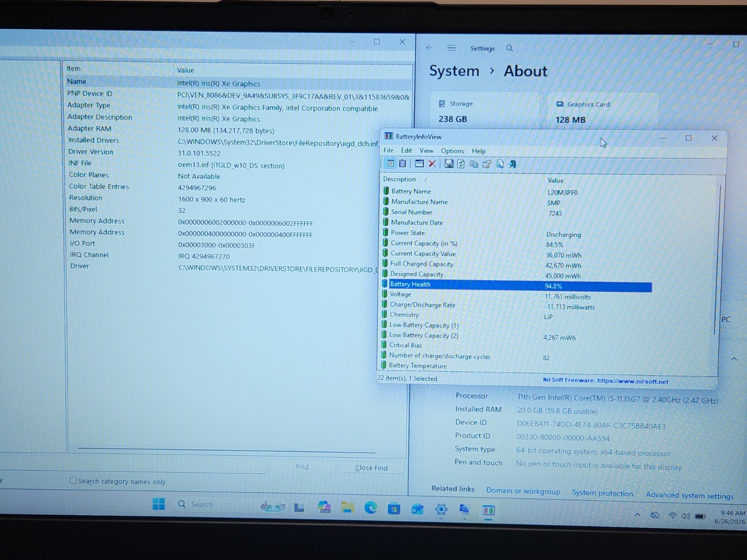The height and width of the screenshot is (560, 747).
Task: Open the Edit menu in BatteryInfoView
Action: (x=406, y=150)
